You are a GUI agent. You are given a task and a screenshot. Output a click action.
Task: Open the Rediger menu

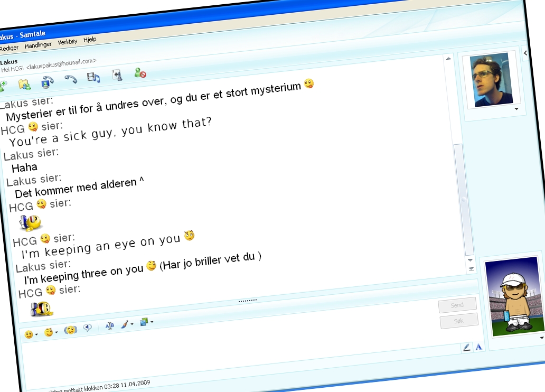point(9,48)
